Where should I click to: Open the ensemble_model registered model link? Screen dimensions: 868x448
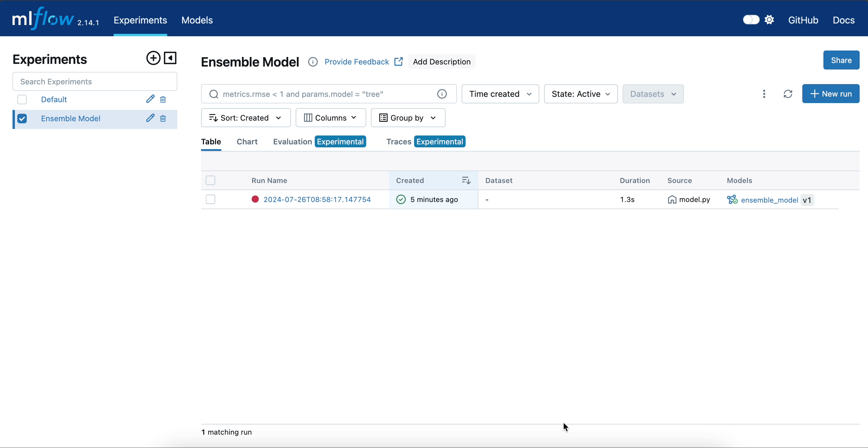pyautogui.click(x=769, y=200)
